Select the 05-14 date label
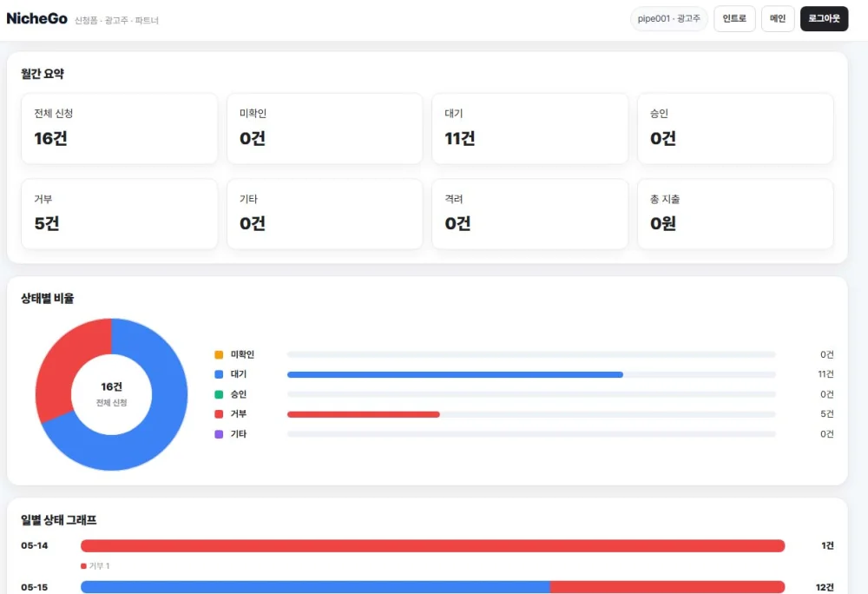Screen dimensions: 868x594 [x=35, y=546]
